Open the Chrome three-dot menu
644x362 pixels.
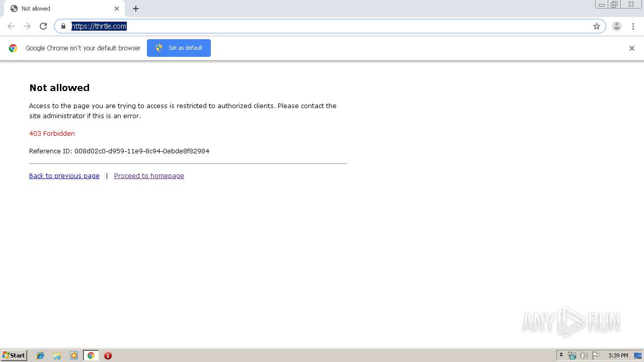[633, 26]
